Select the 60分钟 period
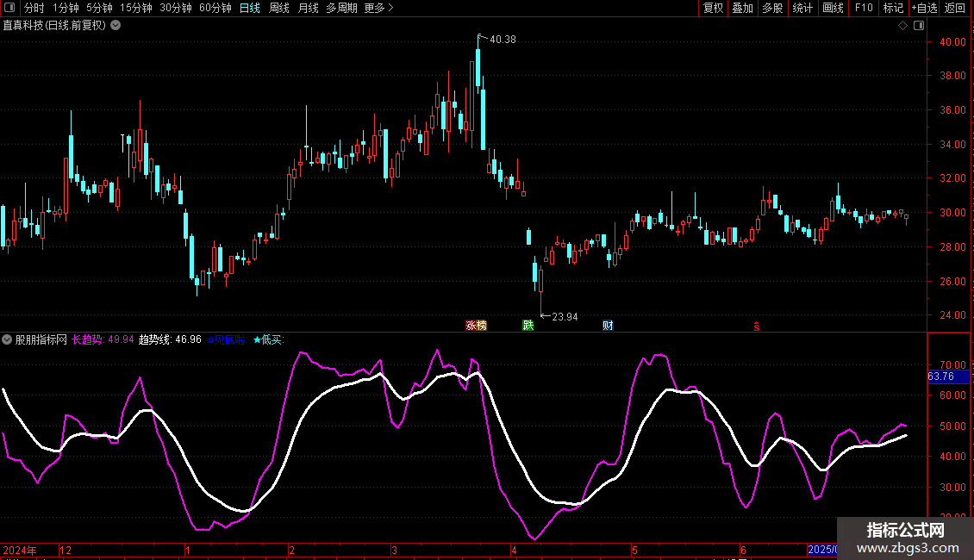The width and height of the screenshot is (974, 560). 215,8
